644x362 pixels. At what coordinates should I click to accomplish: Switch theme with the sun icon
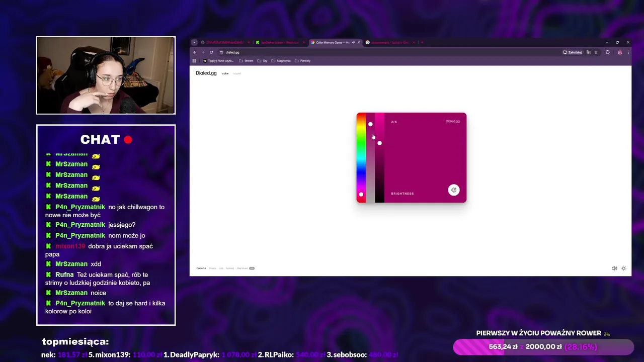(624, 268)
